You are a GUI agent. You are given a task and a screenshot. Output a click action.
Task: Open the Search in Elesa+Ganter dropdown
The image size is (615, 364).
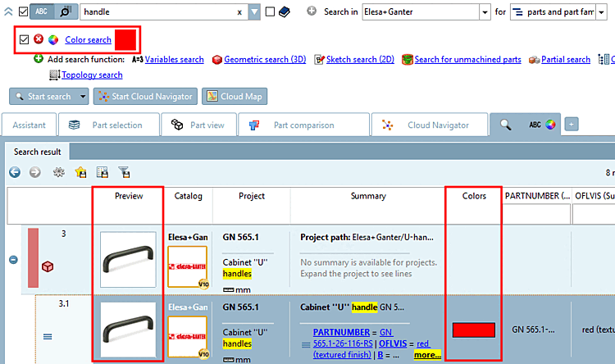(x=485, y=12)
